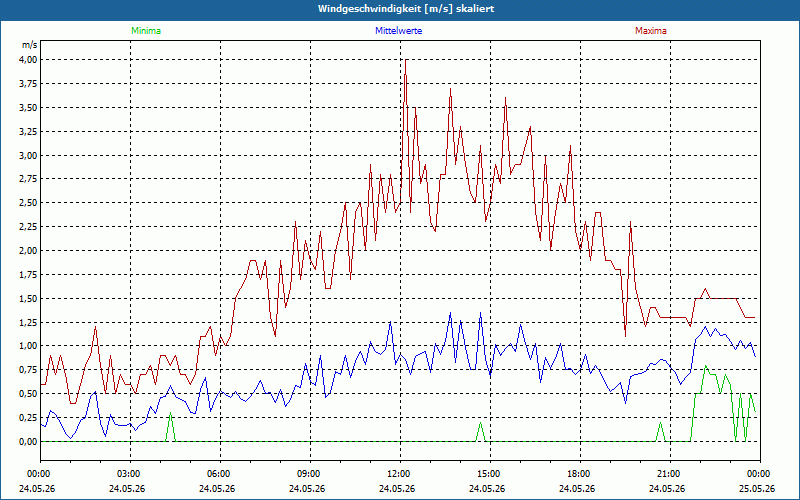Click the y-axis value 1,50
Viewport: 800px width, 500px height.
click(28, 298)
